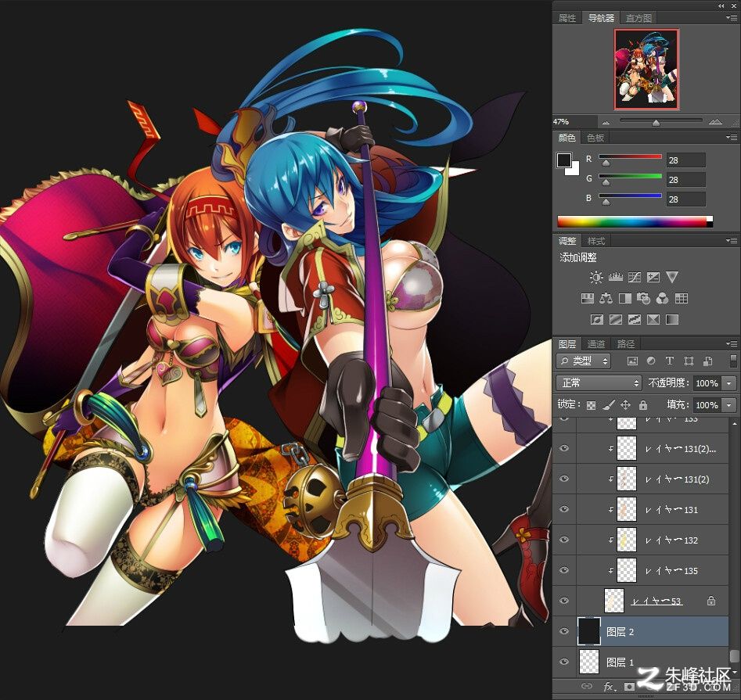Image resolution: width=741 pixels, height=700 pixels.
Task: Open the 类型 layer filter dropdown
Action: pyautogui.click(x=584, y=361)
